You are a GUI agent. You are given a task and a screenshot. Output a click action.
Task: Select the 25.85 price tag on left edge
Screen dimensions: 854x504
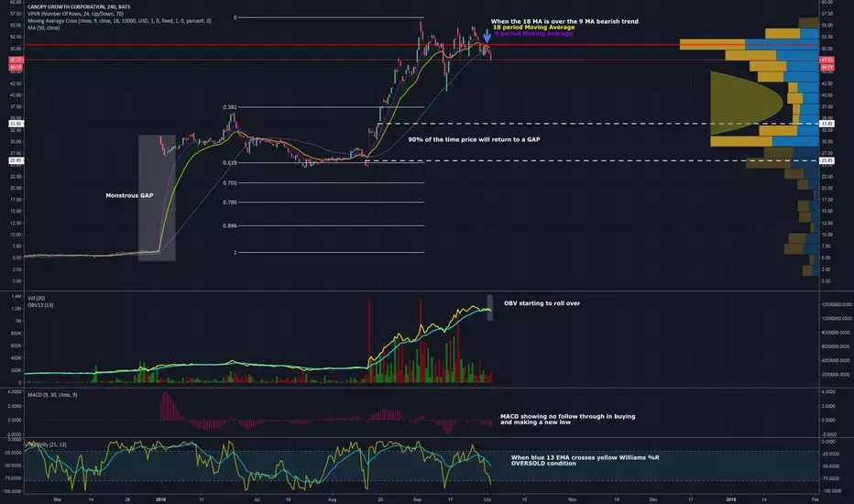[16, 160]
